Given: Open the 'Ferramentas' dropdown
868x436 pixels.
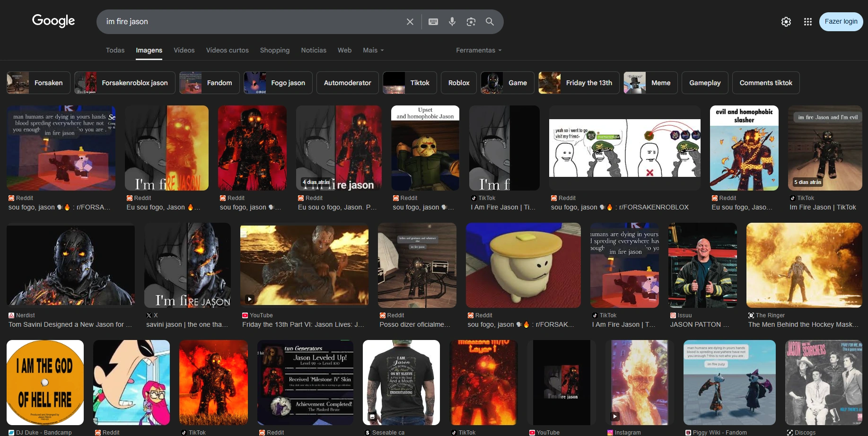Looking at the screenshot, I should [478, 50].
